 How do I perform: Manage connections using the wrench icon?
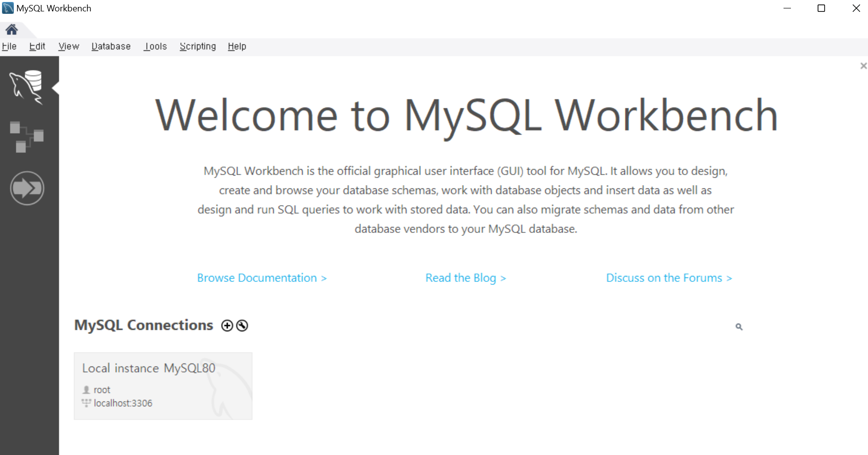coord(242,325)
